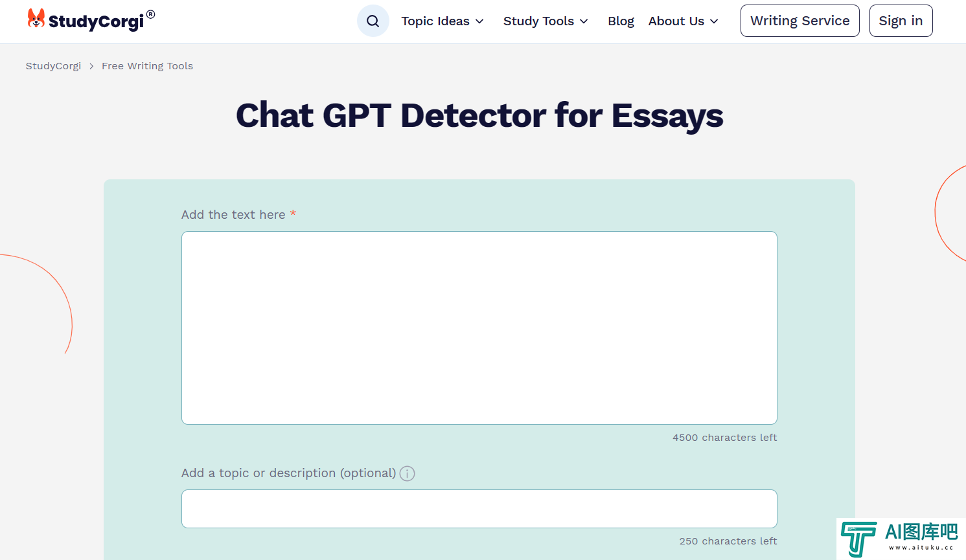The height and width of the screenshot is (560, 966).
Task: Click the '250 characters left' counter
Action: point(728,541)
